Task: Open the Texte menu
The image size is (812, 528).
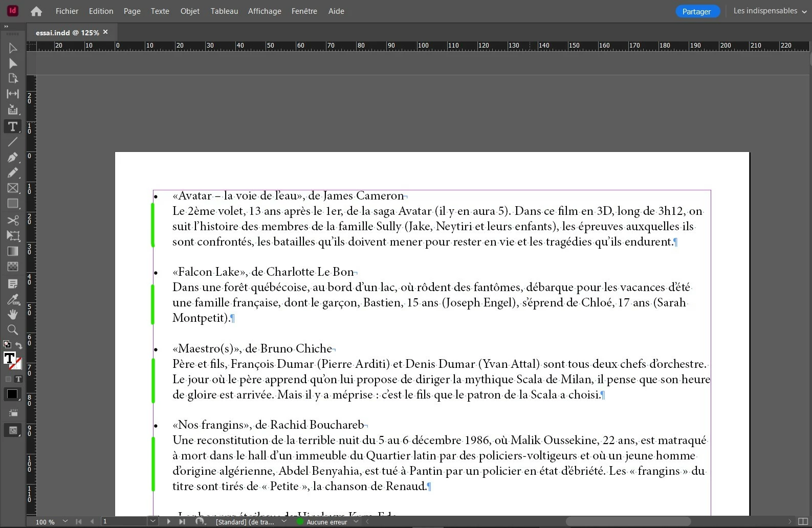Action: (x=160, y=11)
